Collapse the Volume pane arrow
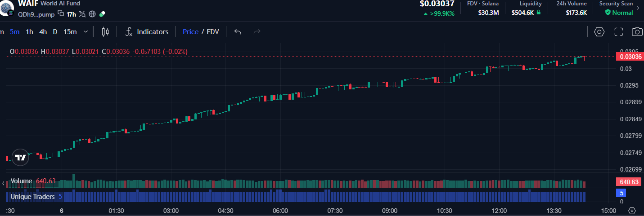This screenshot has height=216, width=644. pyautogui.click(x=4, y=183)
